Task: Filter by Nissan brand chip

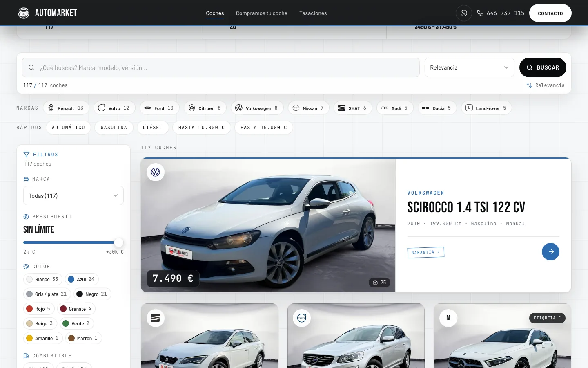Action: [x=308, y=108]
